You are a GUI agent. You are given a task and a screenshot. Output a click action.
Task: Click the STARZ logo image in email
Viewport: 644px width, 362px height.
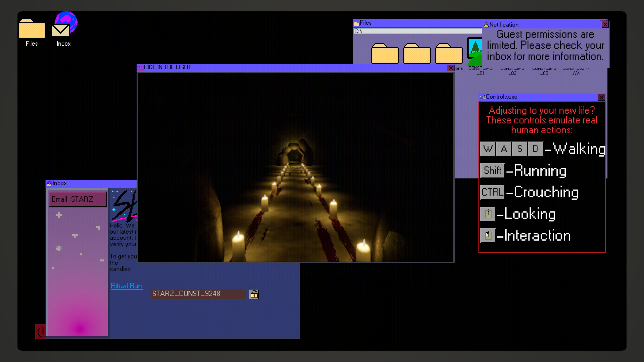pos(124,206)
